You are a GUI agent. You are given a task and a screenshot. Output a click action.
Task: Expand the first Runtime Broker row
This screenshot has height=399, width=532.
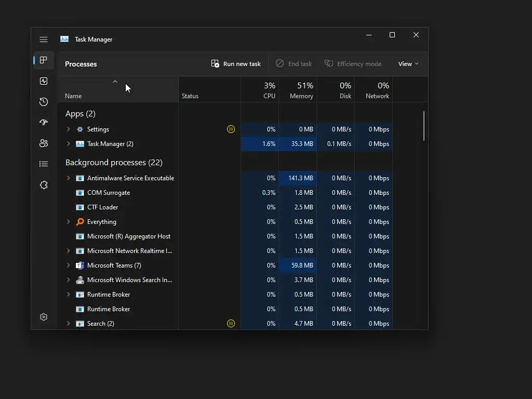click(x=68, y=295)
